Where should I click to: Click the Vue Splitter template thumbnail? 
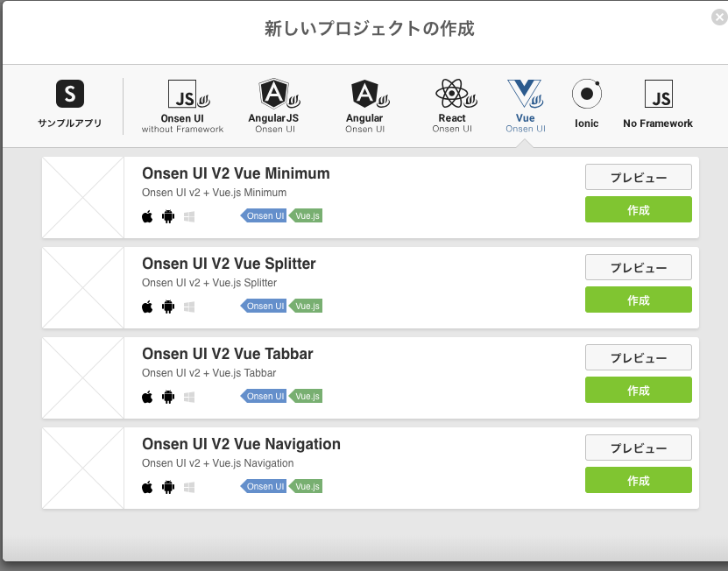(x=83, y=288)
